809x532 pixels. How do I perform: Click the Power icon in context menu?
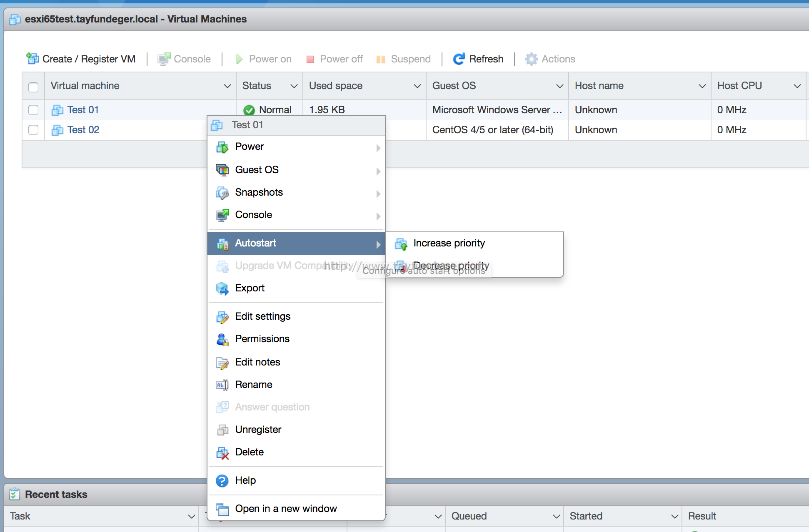pyautogui.click(x=222, y=147)
